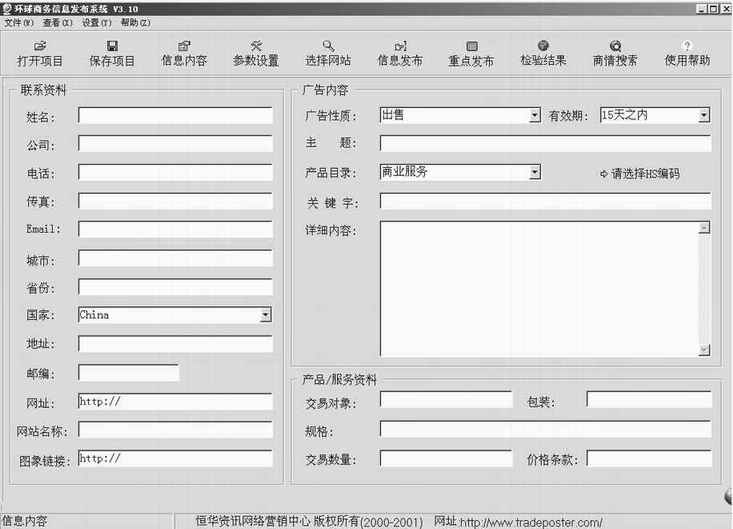Open the 查看 menu
The width and height of the screenshot is (733, 529).
point(57,22)
